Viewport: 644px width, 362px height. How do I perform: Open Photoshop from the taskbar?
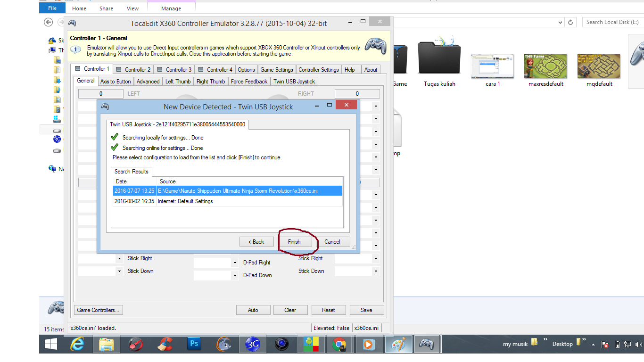coord(194,345)
